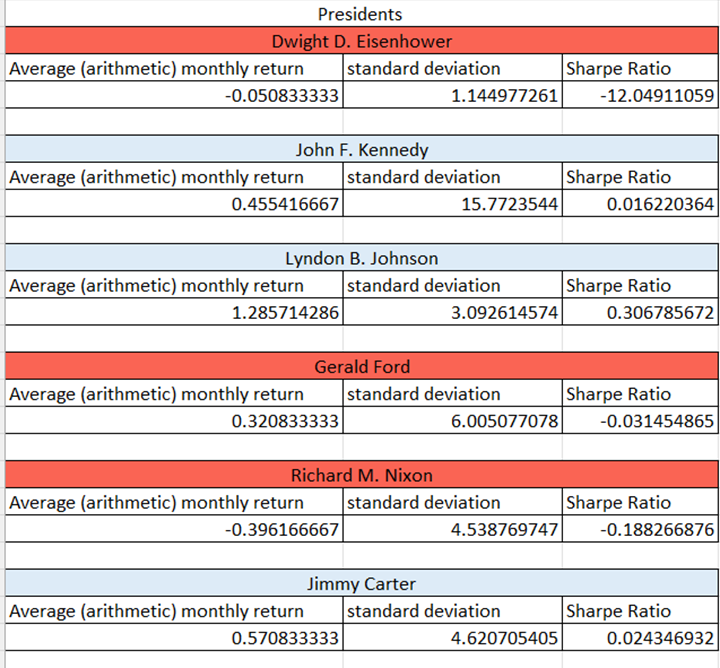Viewport: 720px width, 668px height.
Task: Select Eisenhower's 'Average (arithmetic) monthly return' label
Action: coord(174,68)
